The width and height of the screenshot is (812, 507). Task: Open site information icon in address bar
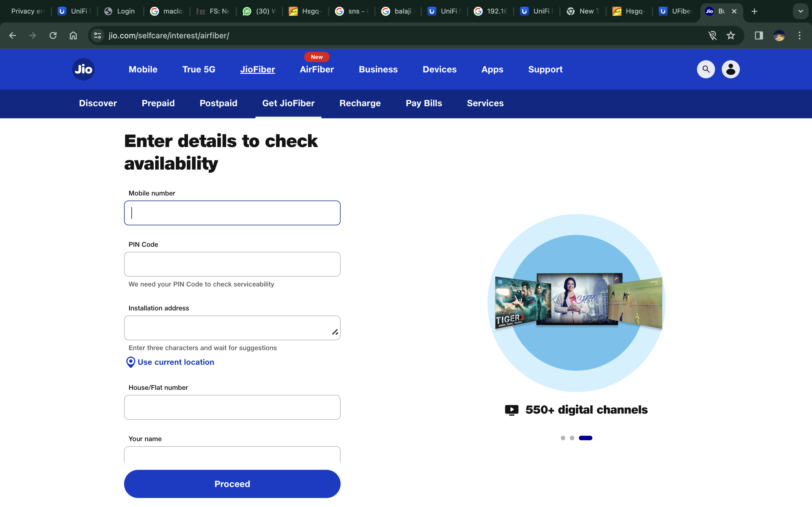tap(98, 35)
